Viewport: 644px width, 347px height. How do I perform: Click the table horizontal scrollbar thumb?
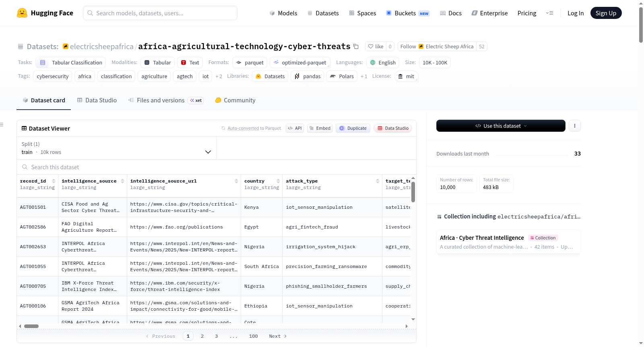click(x=31, y=326)
